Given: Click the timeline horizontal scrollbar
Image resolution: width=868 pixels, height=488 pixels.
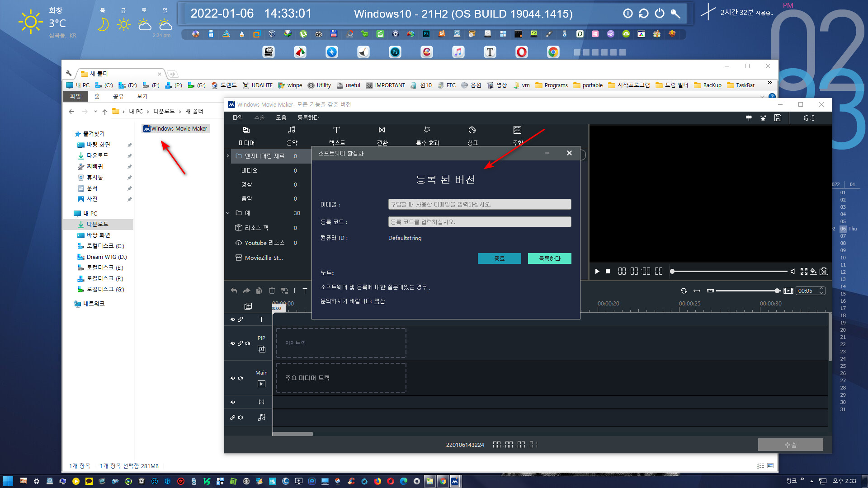Looking at the screenshot, I should pos(292,434).
